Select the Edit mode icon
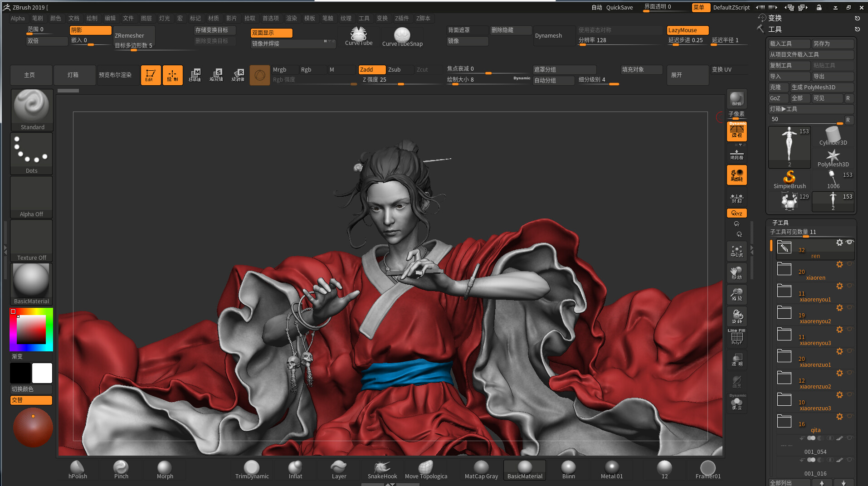 pyautogui.click(x=151, y=75)
